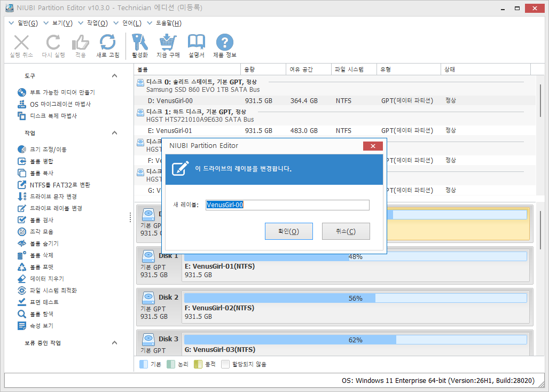The width and height of the screenshot is (549, 392).
Task: Choose 크기 조정/이동 operation
Action: point(42,150)
